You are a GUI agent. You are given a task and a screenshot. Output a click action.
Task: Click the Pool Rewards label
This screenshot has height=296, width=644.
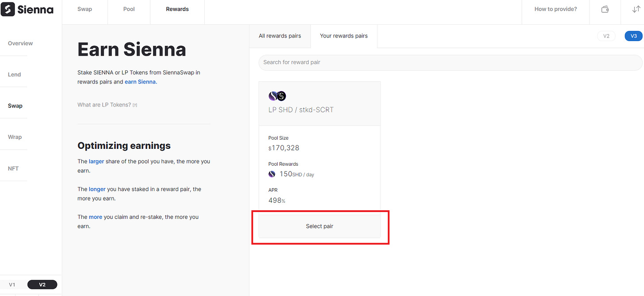[283, 164]
